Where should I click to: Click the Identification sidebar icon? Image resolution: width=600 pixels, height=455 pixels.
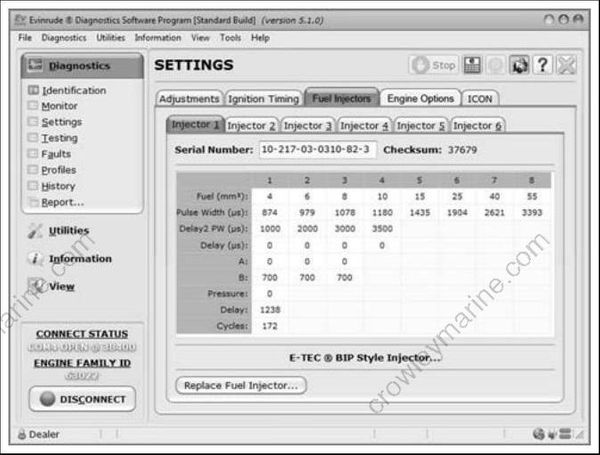(x=33, y=90)
